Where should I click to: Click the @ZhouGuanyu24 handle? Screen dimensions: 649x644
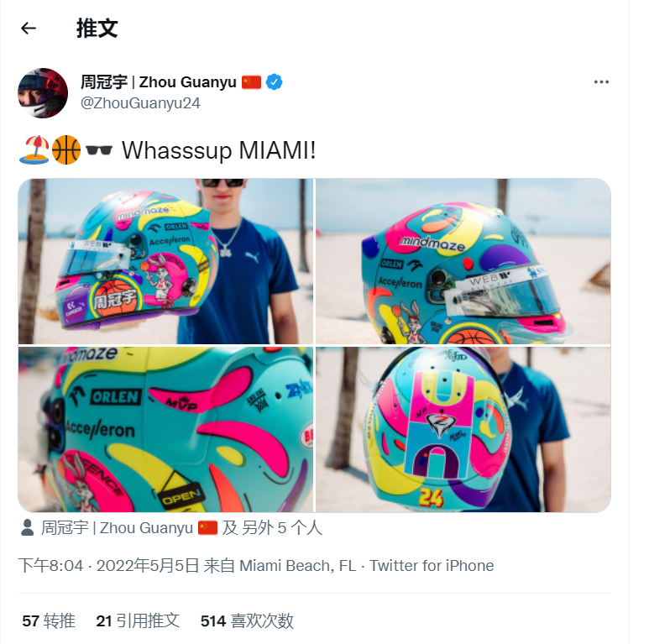pyautogui.click(x=140, y=103)
